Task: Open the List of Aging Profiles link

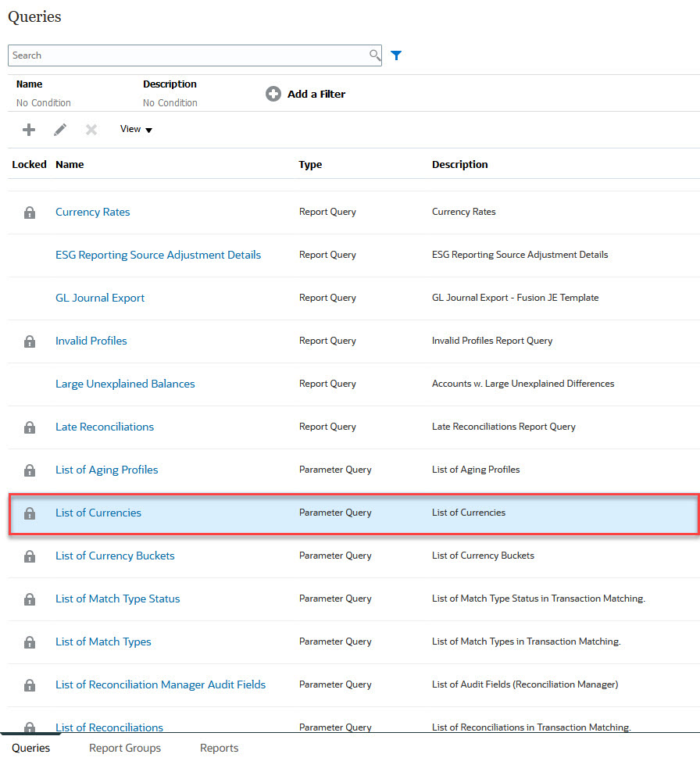Action: (x=107, y=470)
